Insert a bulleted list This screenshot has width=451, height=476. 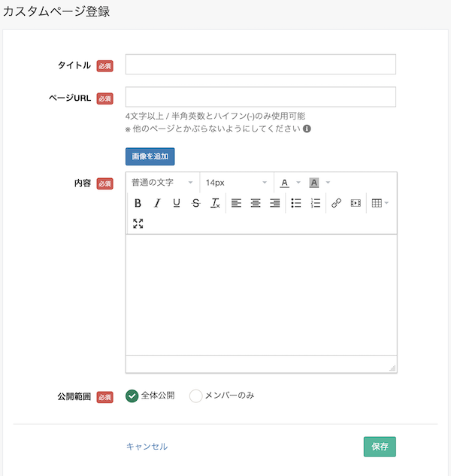(296, 203)
